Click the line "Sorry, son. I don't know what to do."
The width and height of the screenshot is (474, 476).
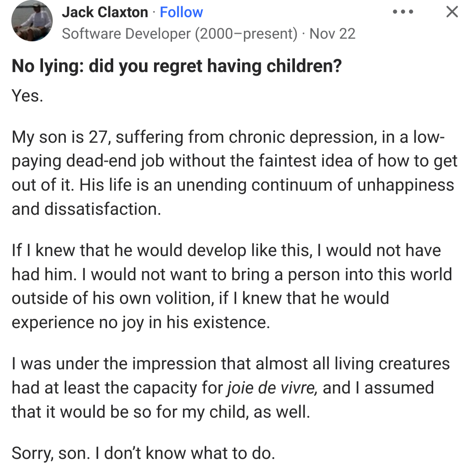tap(143, 453)
